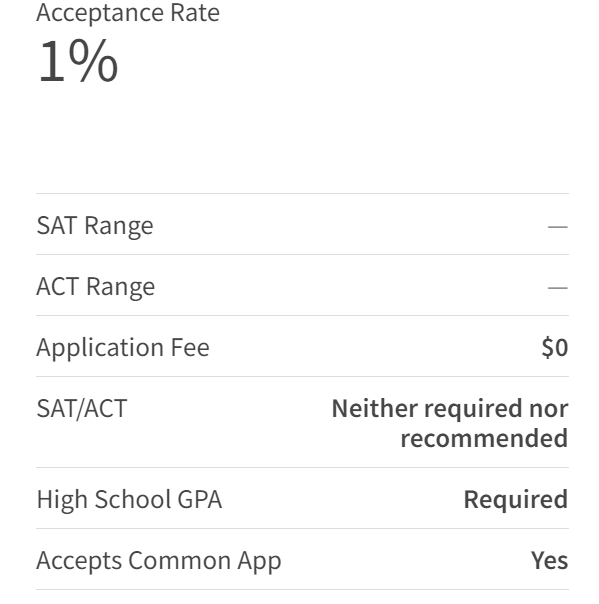The width and height of the screenshot is (599, 604).
Task: Click the divider between SAT Range and ACT Range
Action: coord(302,254)
